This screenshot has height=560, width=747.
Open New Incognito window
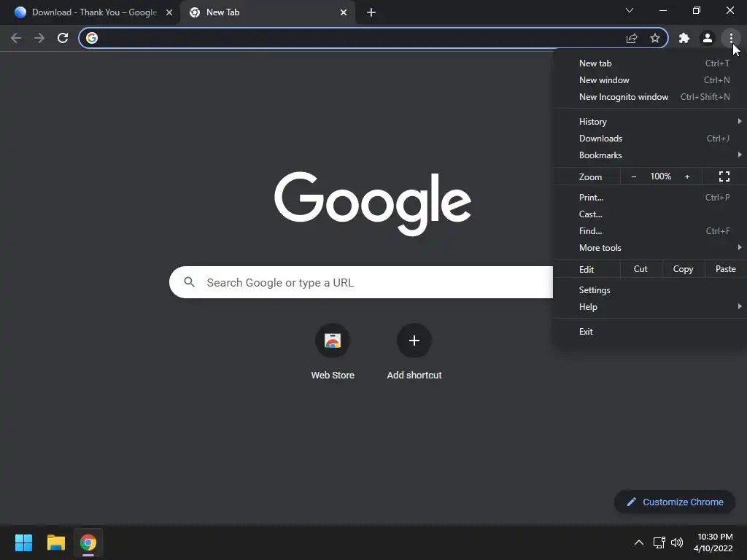point(650,97)
